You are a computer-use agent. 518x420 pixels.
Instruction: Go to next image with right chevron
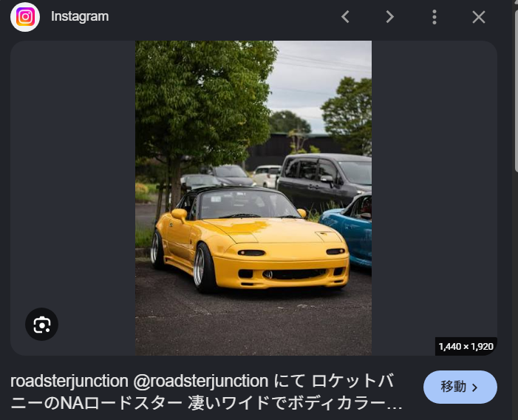390,17
